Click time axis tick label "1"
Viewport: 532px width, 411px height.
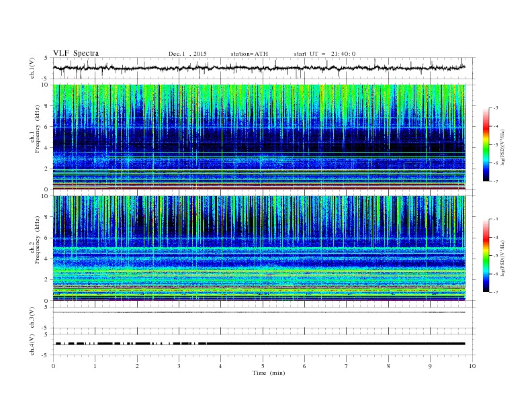click(95, 366)
